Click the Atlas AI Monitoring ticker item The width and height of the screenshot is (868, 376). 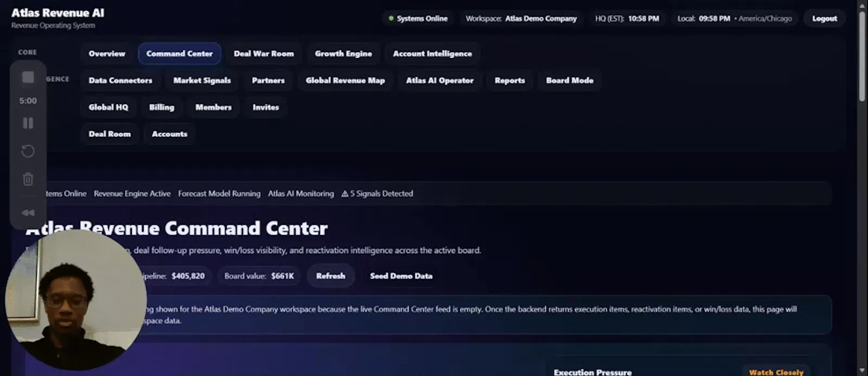301,193
